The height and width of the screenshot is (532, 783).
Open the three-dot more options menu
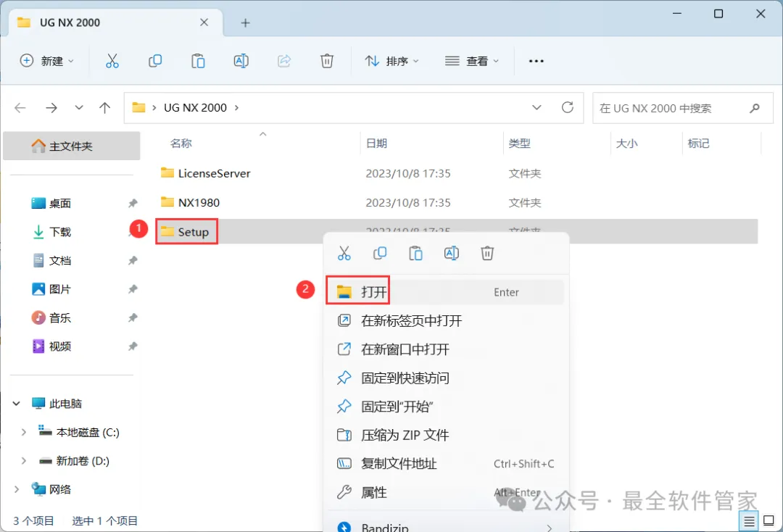(x=536, y=61)
